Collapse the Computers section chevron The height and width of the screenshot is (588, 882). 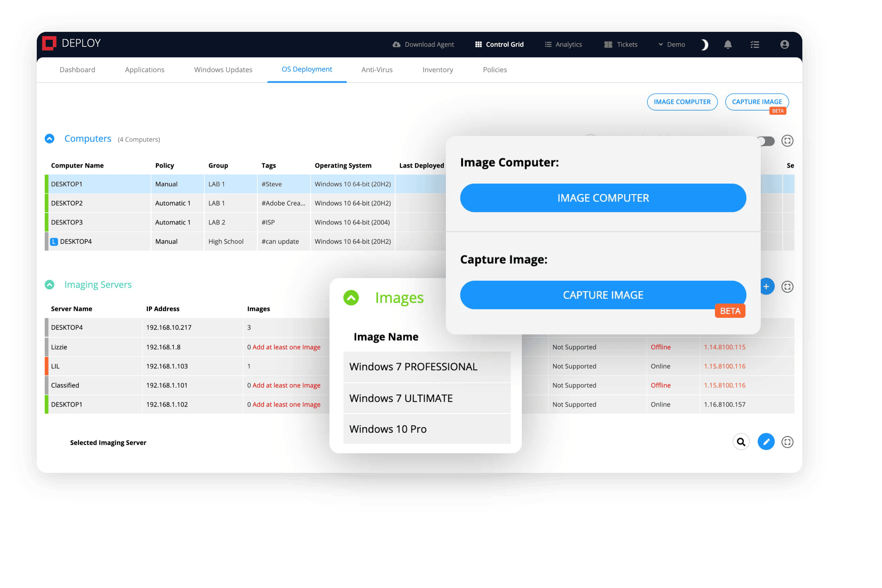click(x=50, y=138)
